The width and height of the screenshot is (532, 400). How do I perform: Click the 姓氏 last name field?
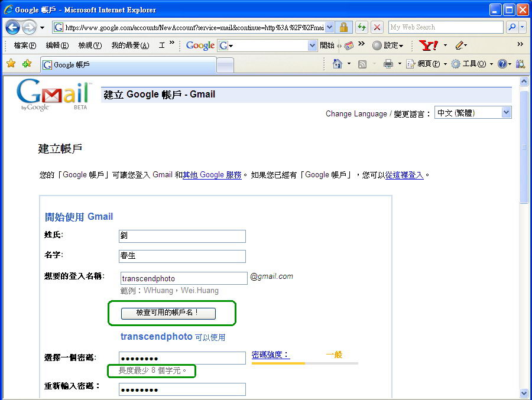coord(182,236)
